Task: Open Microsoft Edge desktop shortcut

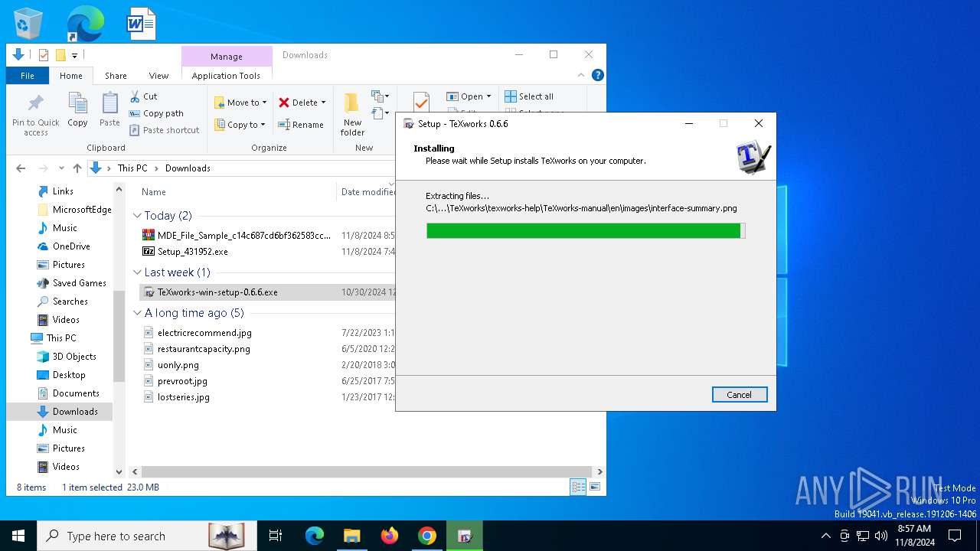Action: (84, 24)
